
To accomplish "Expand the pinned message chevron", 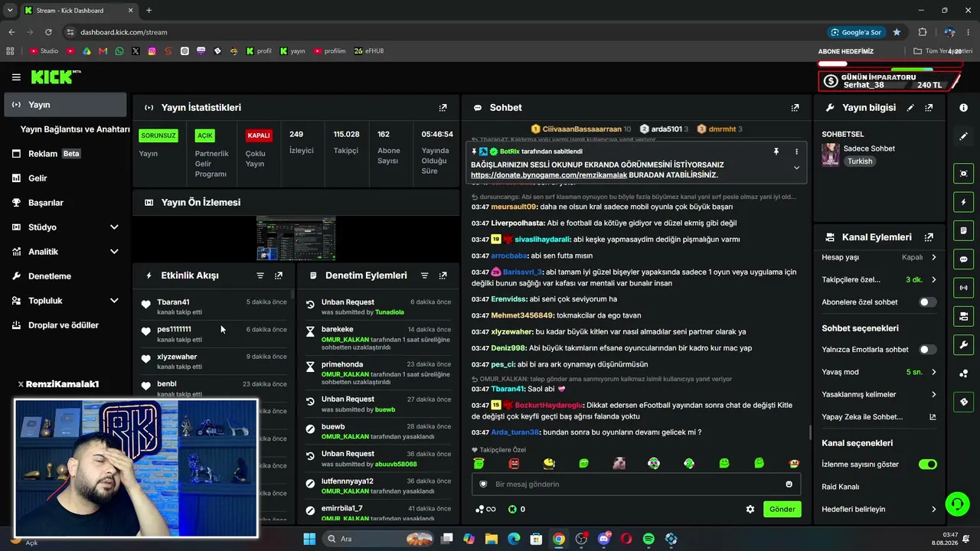I will tap(796, 168).
